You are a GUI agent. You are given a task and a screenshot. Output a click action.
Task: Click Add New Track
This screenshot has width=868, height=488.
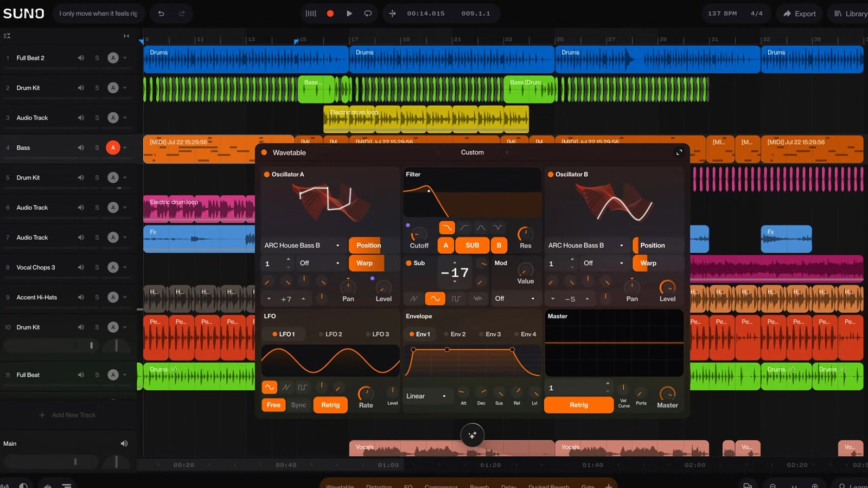click(x=68, y=415)
